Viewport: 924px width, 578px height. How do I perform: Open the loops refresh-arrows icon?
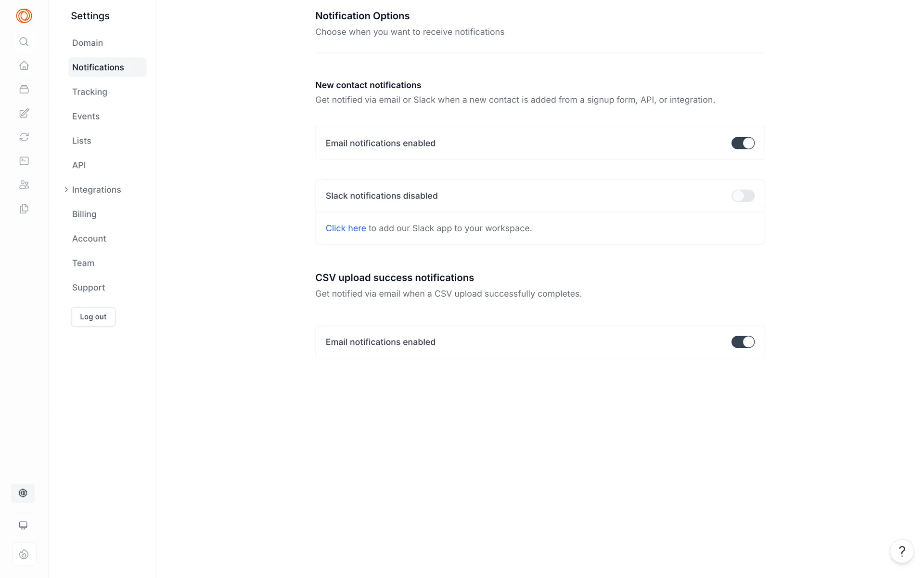24,137
